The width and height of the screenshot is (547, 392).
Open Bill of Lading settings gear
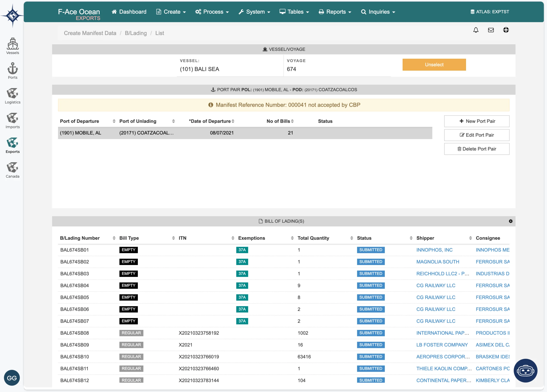(x=511, y=221)
